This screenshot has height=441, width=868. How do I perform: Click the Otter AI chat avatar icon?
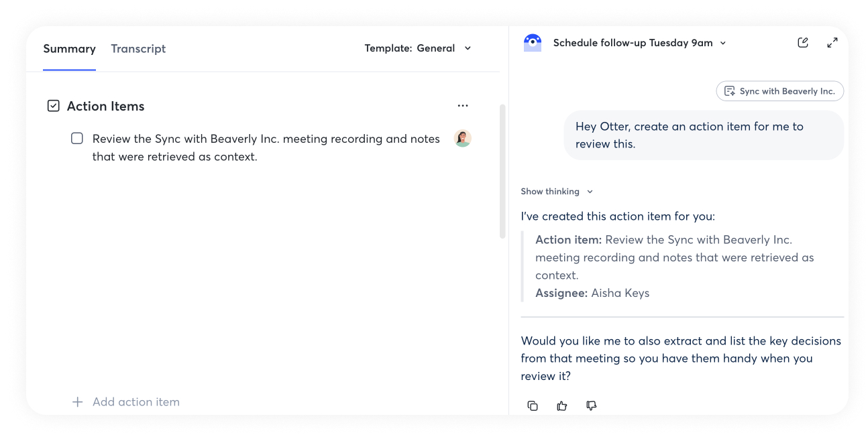point(532,43)
